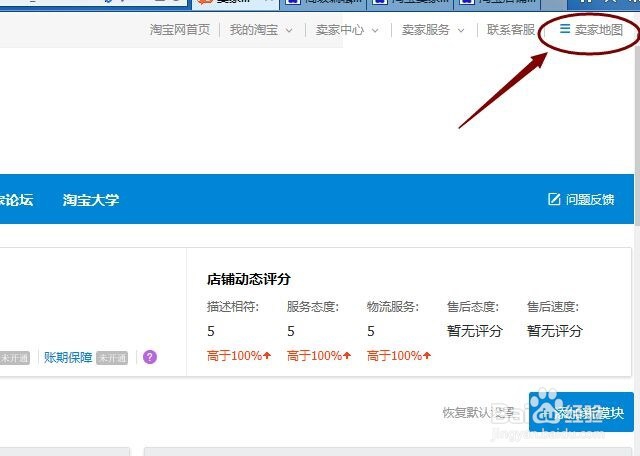Click the purple question mark help icon

150,357
